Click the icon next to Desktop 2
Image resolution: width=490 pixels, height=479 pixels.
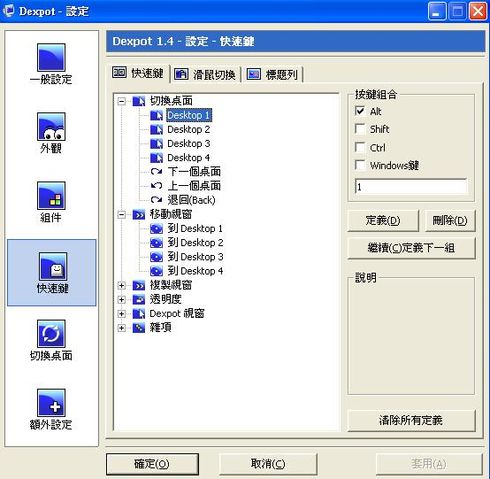[x=156, y=129]
